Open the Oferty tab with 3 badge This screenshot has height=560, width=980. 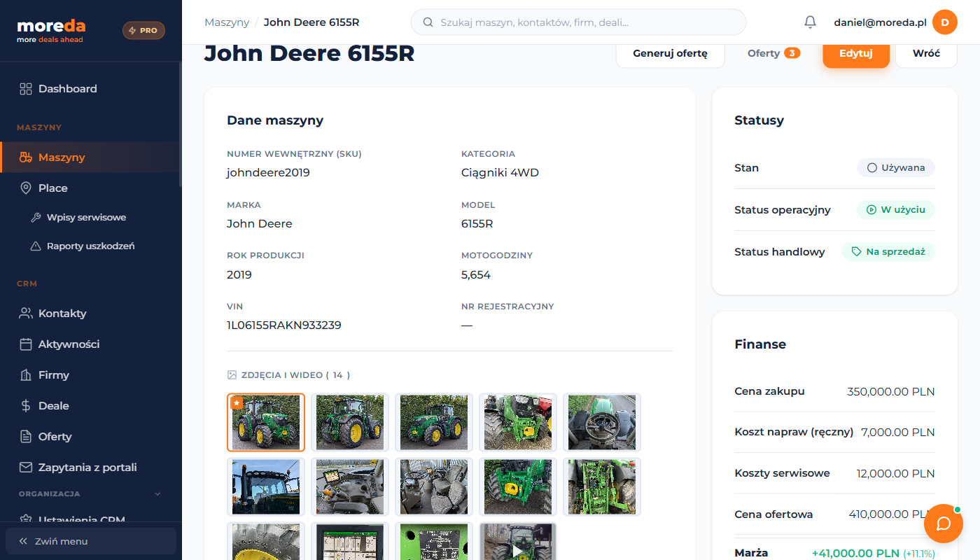tap(773, 53)
